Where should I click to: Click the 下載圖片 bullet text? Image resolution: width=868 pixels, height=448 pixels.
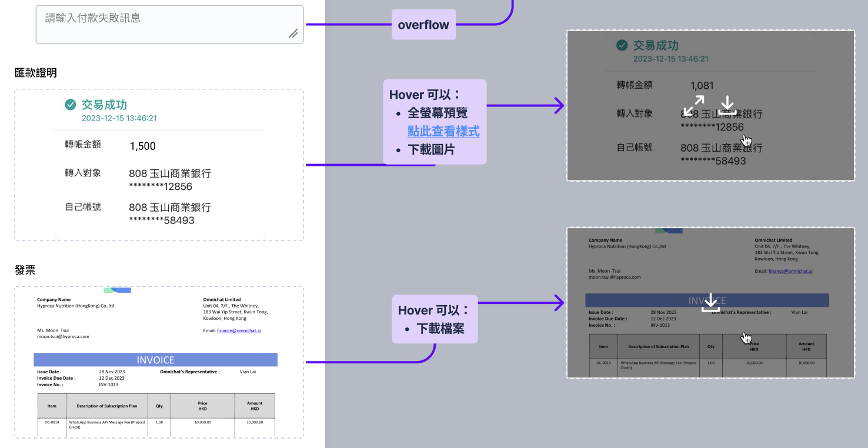coord(431,149)
